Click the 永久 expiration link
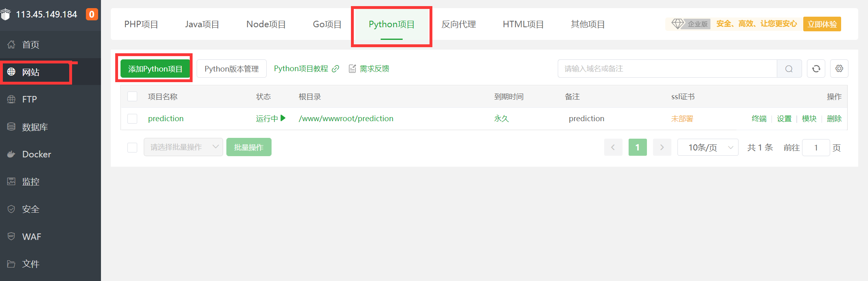The image size is (868, 281). [x=502, y=119]
